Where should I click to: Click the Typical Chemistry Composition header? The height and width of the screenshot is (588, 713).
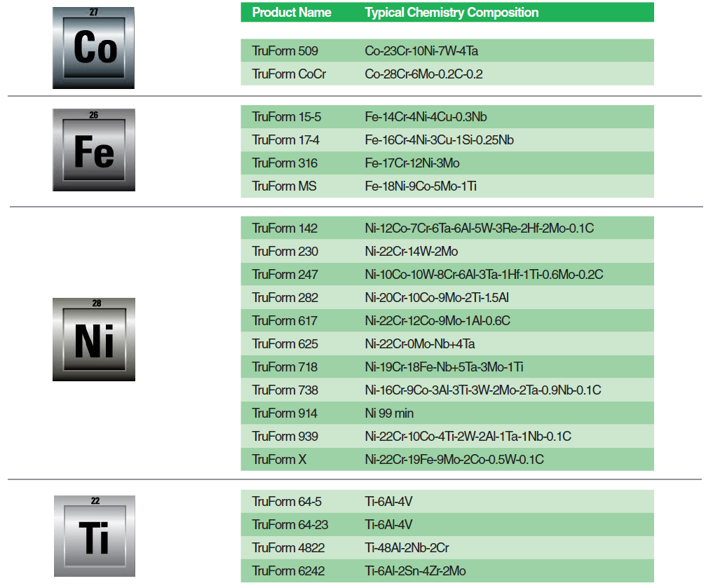[451, 13]
